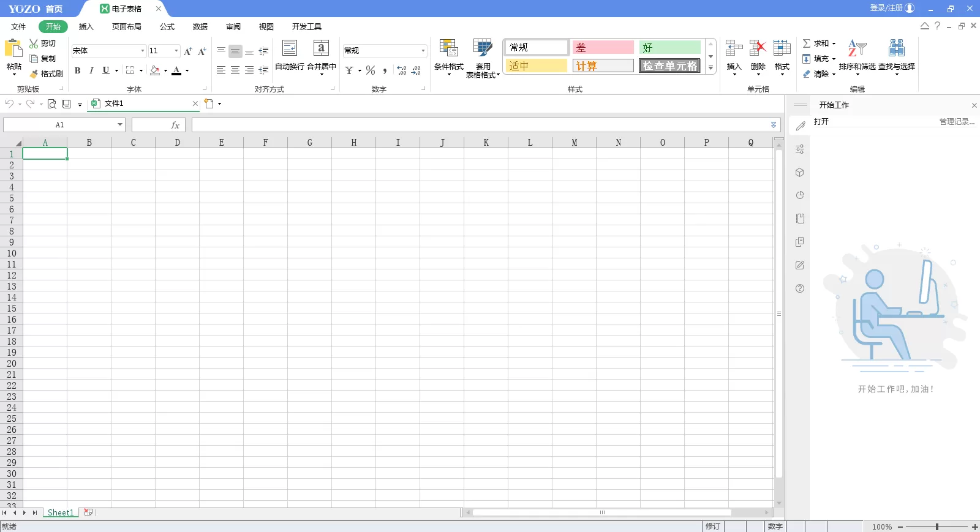The height and width of the screenshot is (532, 980).
Task: Click AutoSum (求和) sigma icon
Action: [807, 43]
